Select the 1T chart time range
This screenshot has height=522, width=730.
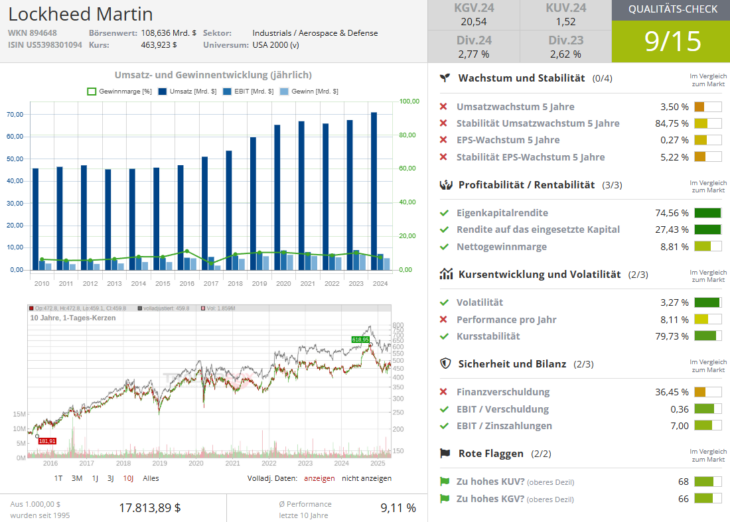coord(58,478)
